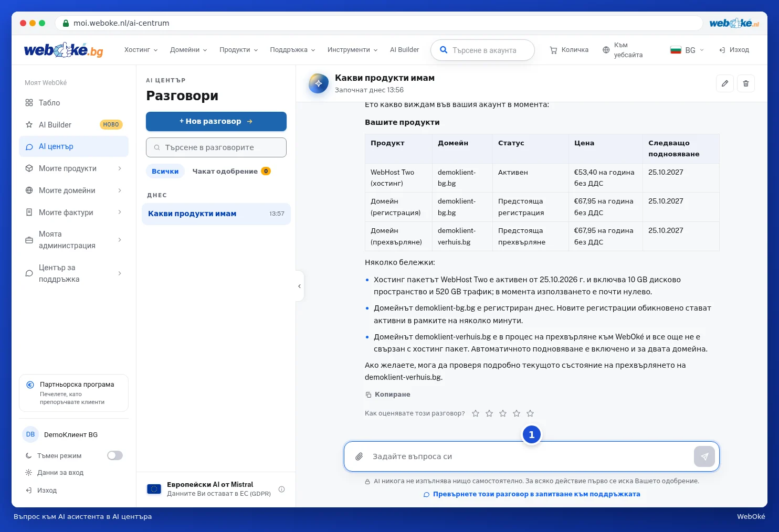The width and height of the screenshot is (779, 532).
Task: Expand Моите продукти in sidebar
Action: 73,168
